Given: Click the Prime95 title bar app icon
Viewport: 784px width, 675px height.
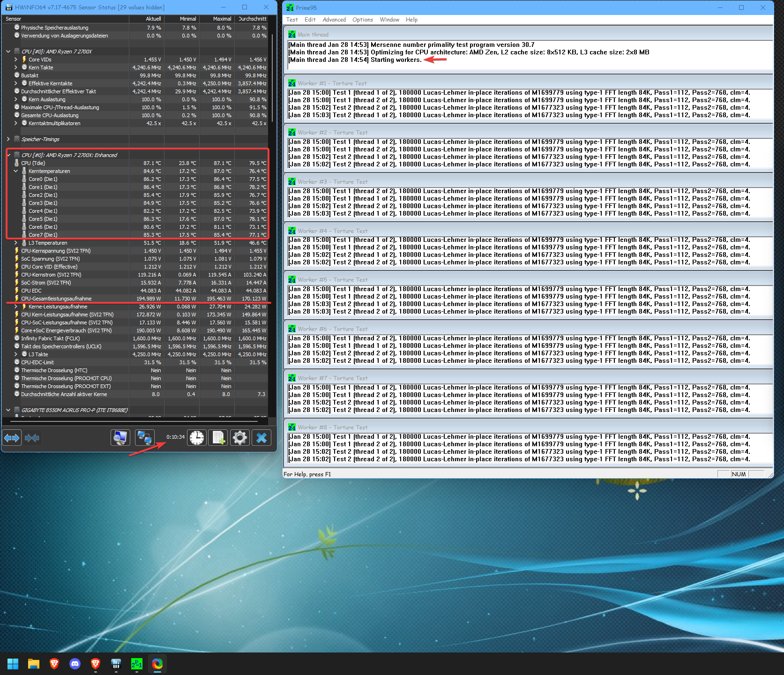Looking at the screenshot, I should (x=290, y=7).
